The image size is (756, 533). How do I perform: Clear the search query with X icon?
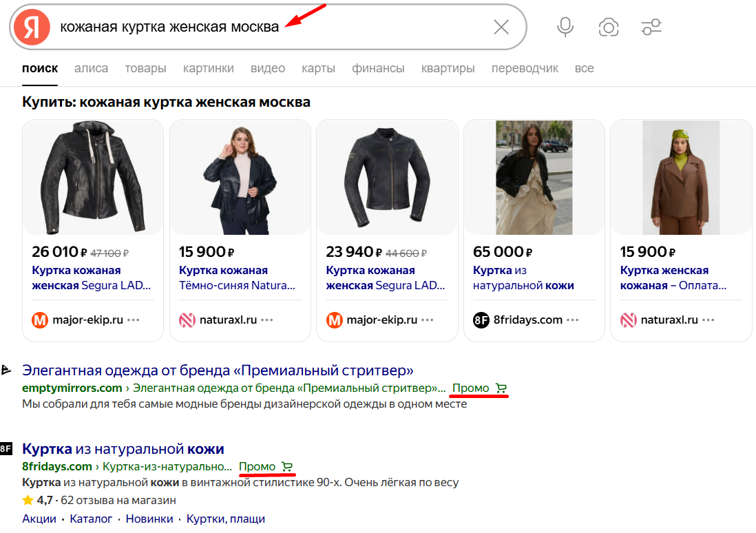tap(501, 28)
